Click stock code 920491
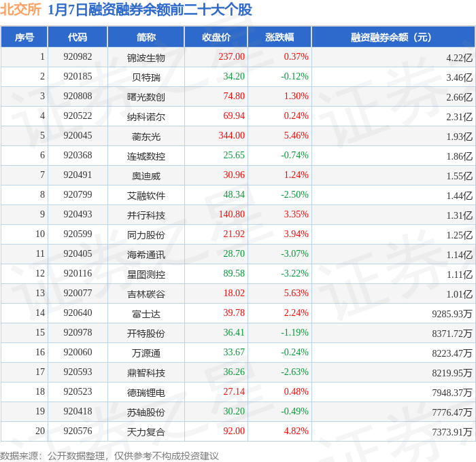 pos(78,175)
